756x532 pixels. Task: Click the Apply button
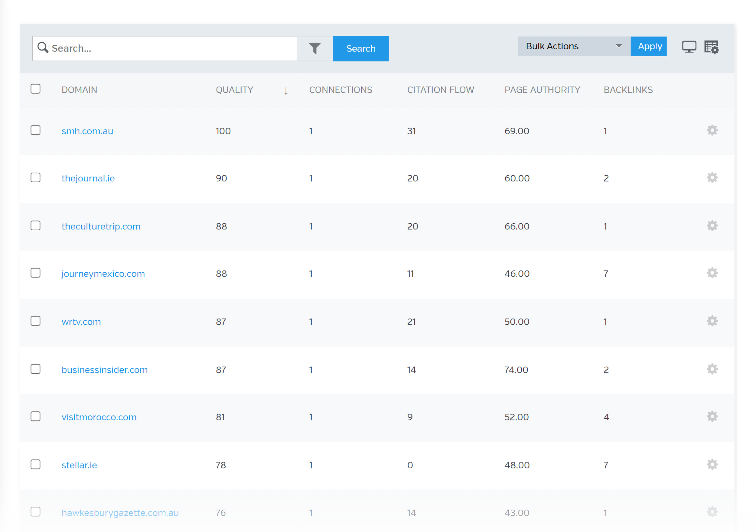click(x=649, y=47)
